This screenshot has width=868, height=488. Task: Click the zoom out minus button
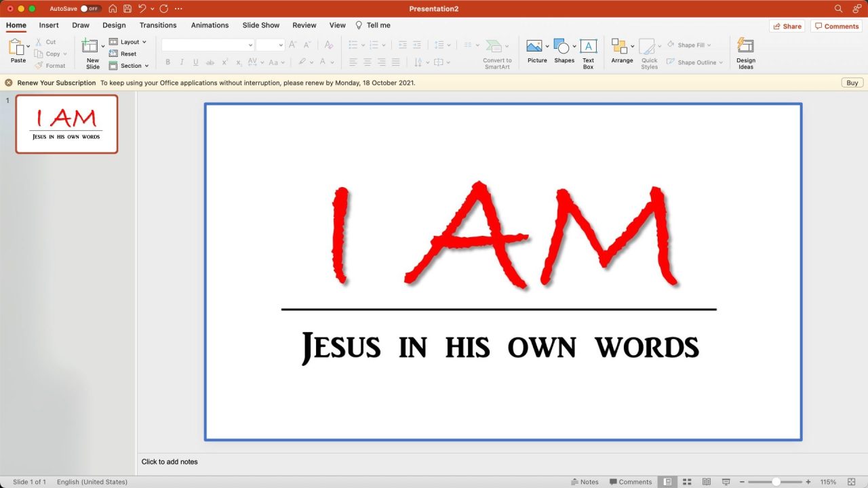click(x=742, y=482)
